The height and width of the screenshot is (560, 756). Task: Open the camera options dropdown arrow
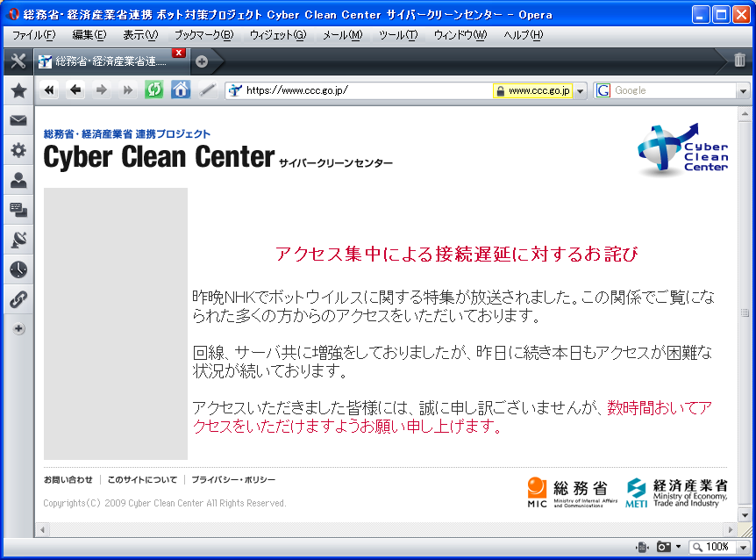click(x=678, y=547)
